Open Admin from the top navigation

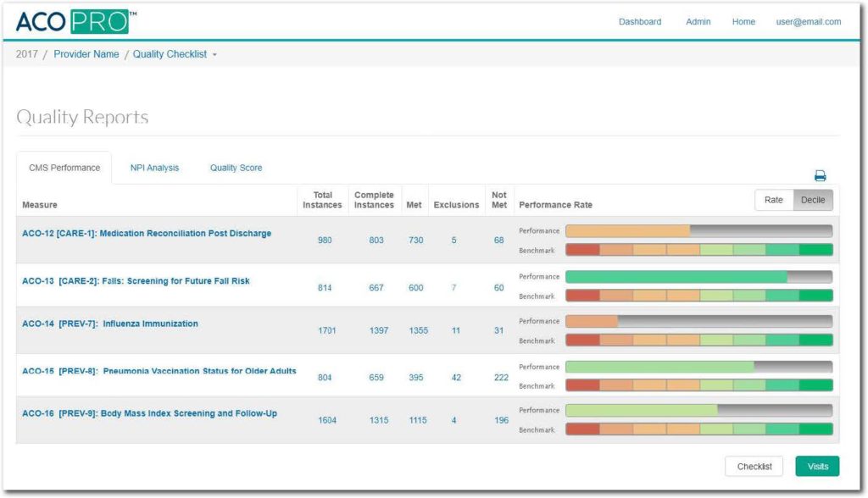coord(698,22)
